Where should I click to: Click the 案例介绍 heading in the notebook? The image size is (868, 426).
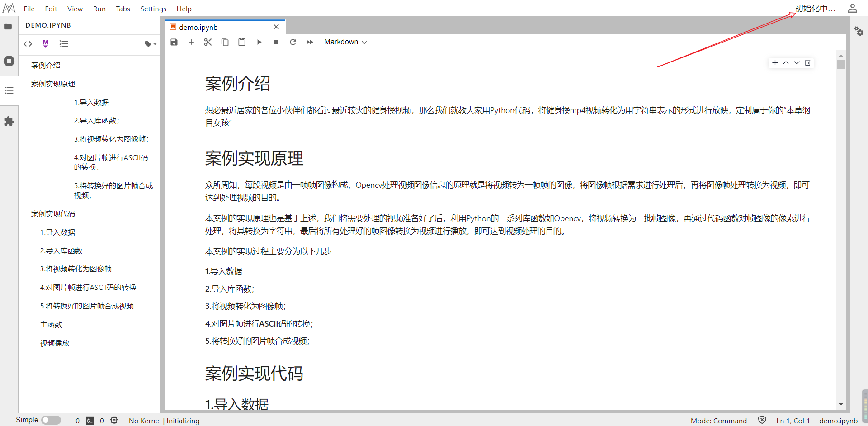tap(238, 84)
